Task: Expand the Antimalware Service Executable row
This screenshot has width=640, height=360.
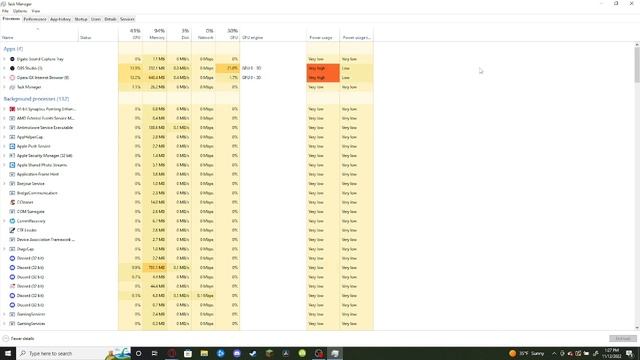Action: click(x=4, y=128)
